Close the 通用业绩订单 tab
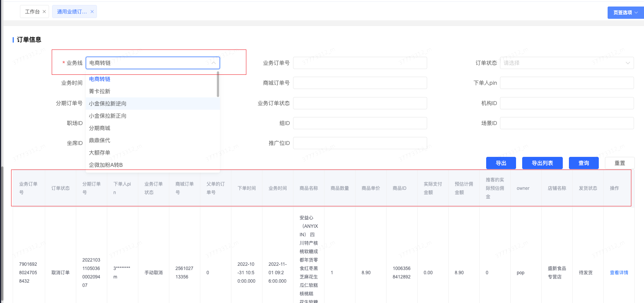Image resolution: width=644 pixels, height=303 pixels. pos(92,12)
